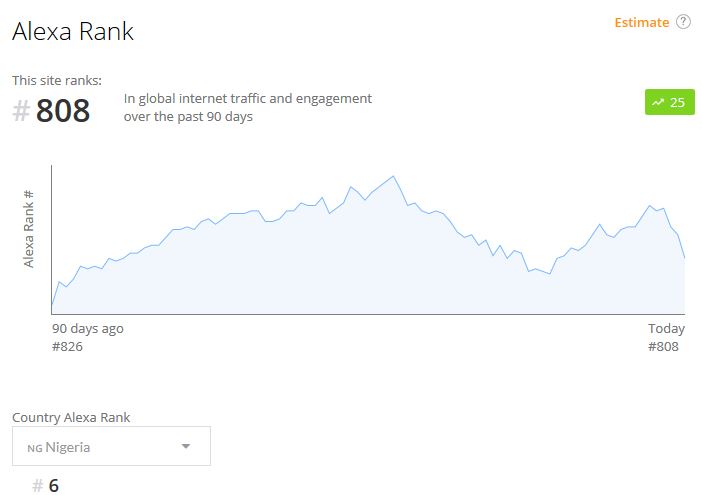Image resolution: width=702 pixels, height=495 pixels.
Task: Expand the Nigeria country dropdown
Action: point(111,446)
